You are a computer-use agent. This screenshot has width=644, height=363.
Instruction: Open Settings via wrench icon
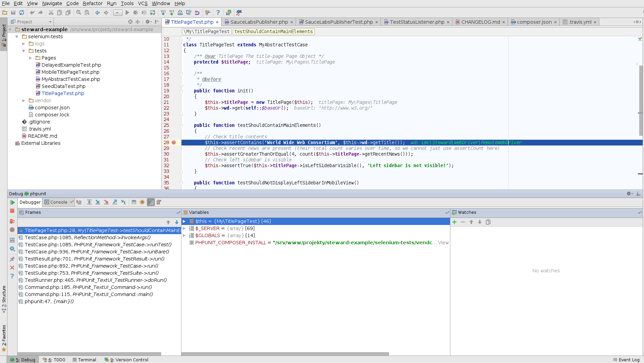pyautogui.click(x=208, y=13)
